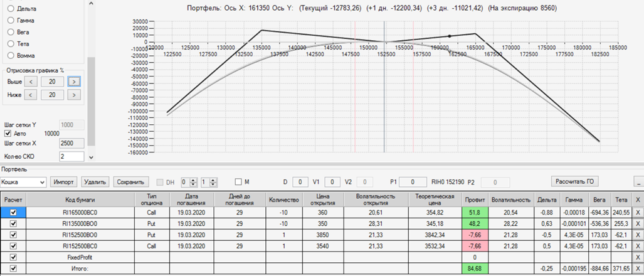Viewport: 644px width, 276px height.
Task: Select the Дельта radio button
Action: pyautogui.click(x=11, y=9)
